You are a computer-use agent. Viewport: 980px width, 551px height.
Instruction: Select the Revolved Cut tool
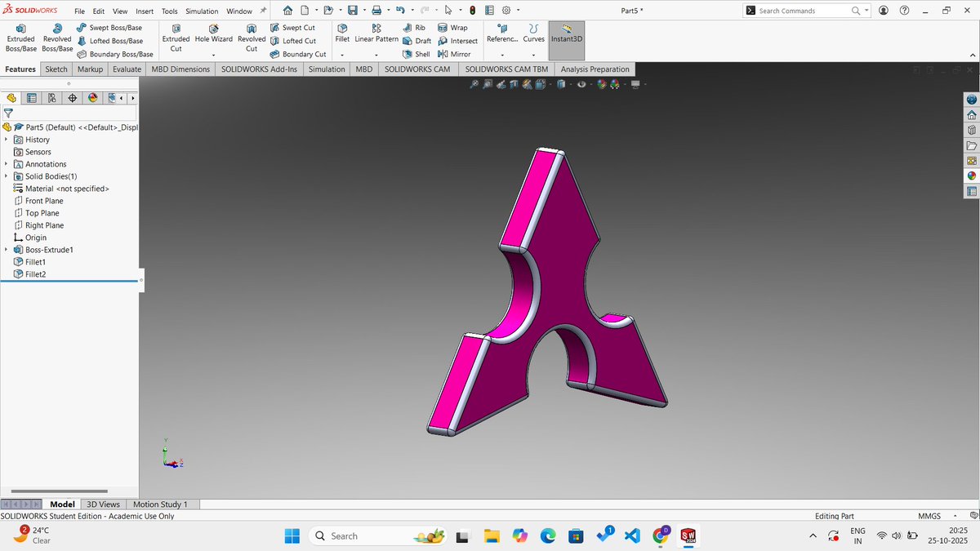point(252,38)
